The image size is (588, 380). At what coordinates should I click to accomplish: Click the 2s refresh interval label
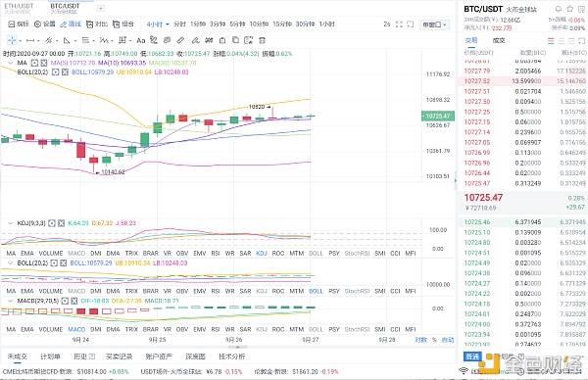click(x=387, y=24)
